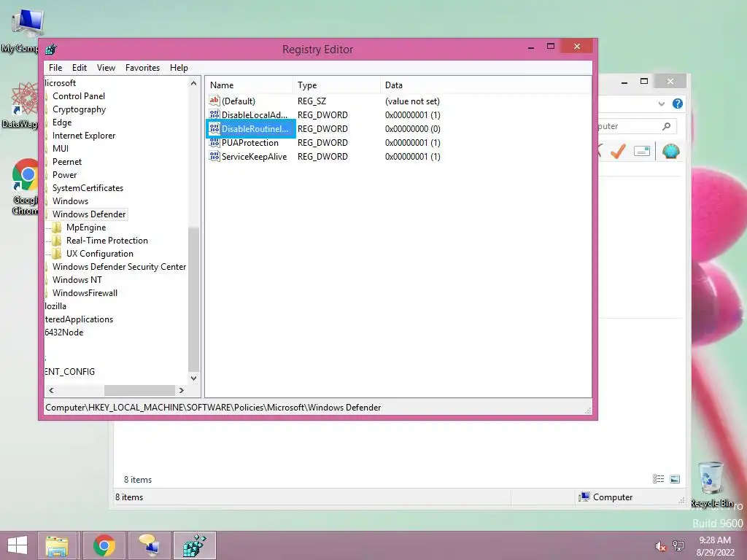This screenshot has height=560, width=747.
Task: Select the Power key
Action: click(64, 175)
